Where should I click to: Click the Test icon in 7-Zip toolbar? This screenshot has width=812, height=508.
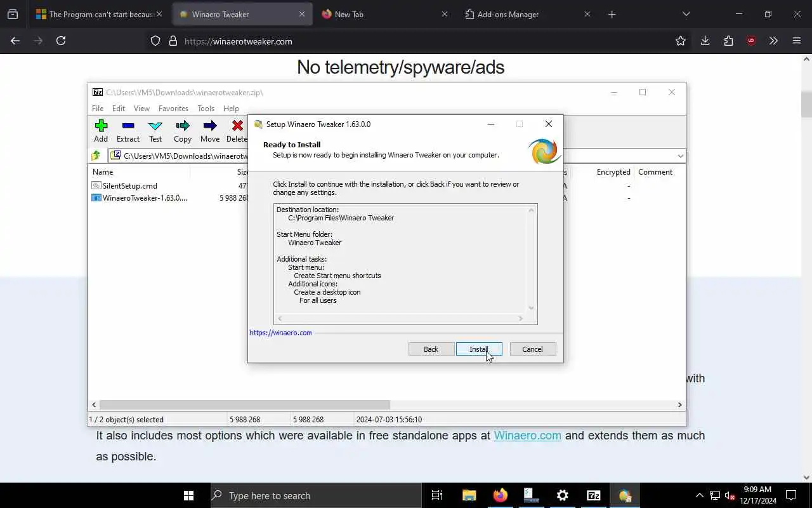click(155, 126)
